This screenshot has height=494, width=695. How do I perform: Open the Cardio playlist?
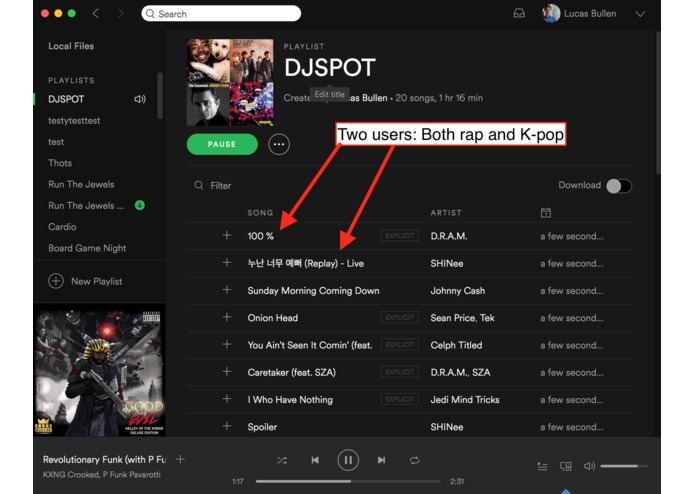pyautogui.click(x=62, y=227)
